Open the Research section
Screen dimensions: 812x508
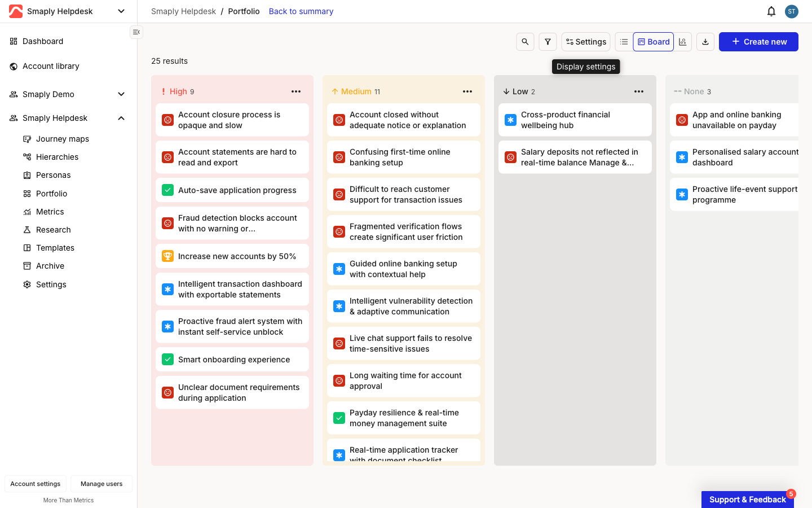53,230
